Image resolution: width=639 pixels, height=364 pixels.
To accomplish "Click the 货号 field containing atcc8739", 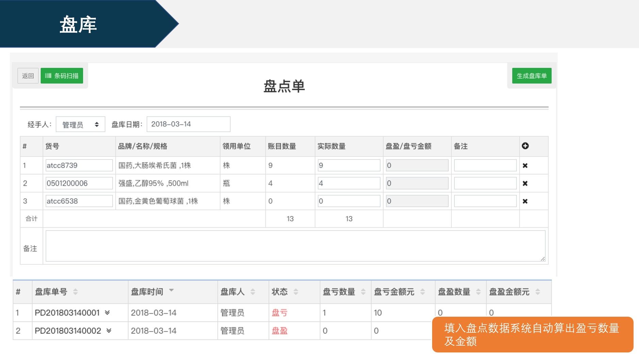I will pos(79,165).
